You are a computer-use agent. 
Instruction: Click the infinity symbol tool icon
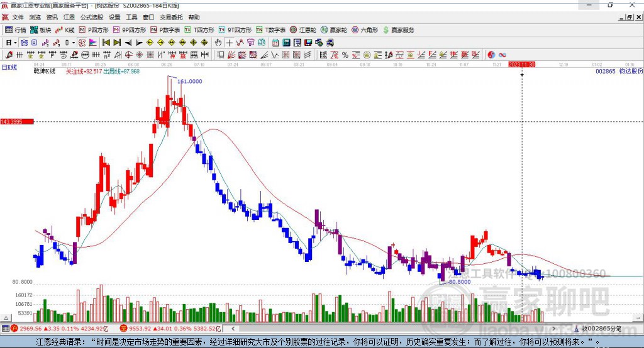(x=502, y=55)
